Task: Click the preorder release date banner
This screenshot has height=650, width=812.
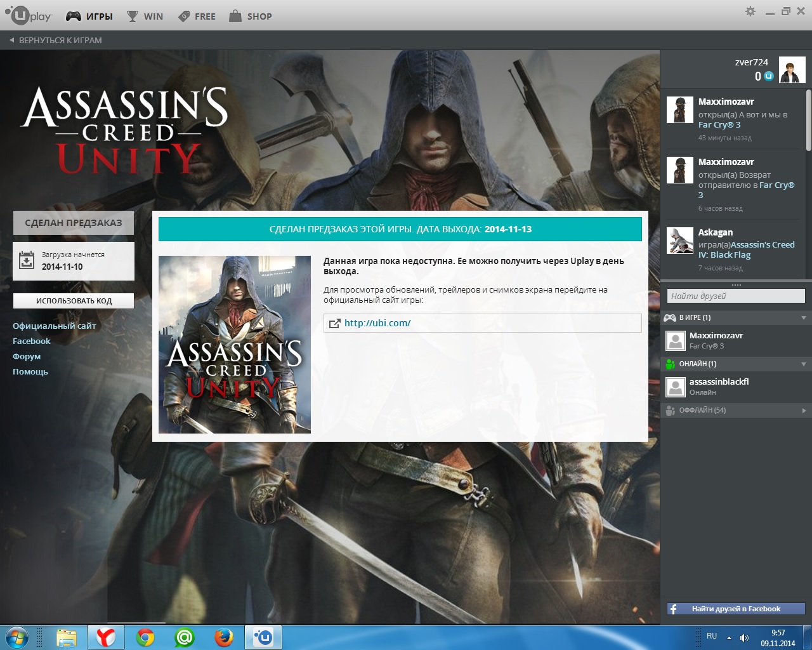Action: pyautogui.click(x=400, y=229)
